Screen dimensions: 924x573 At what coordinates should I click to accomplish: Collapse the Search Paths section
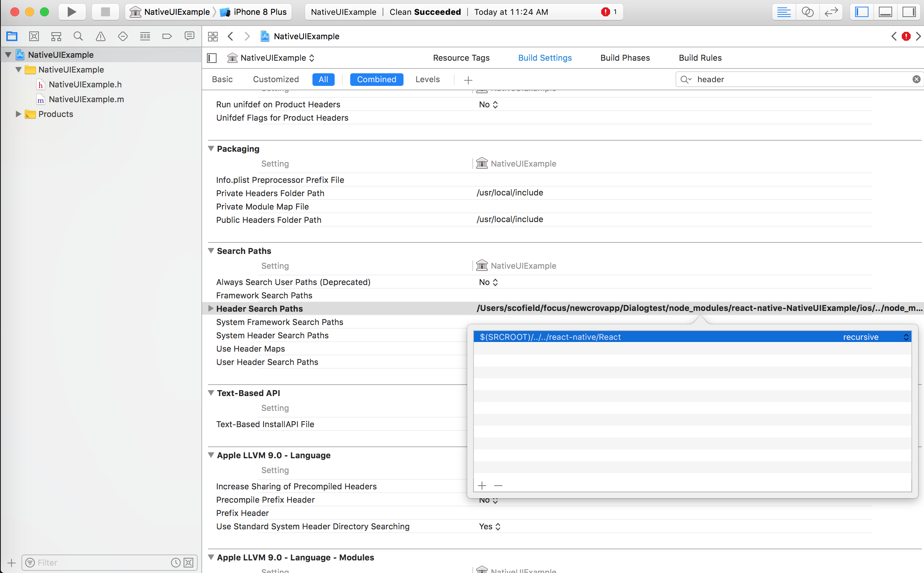coord(211,251)
